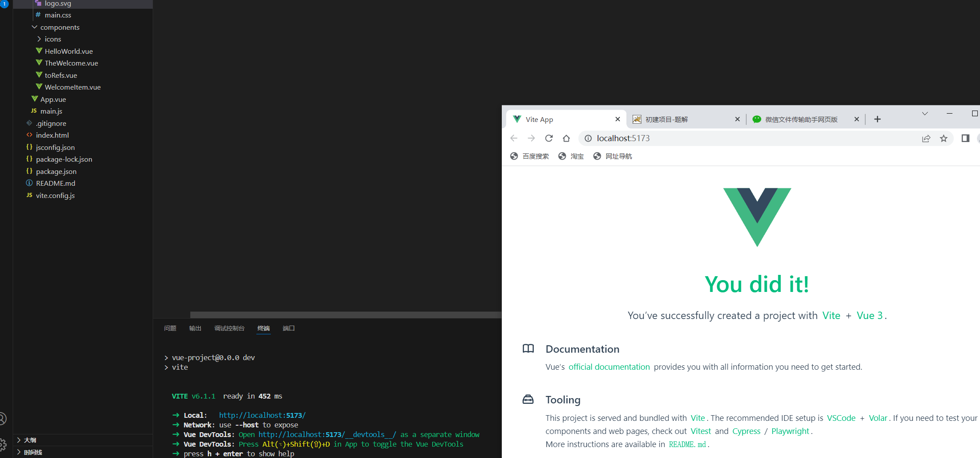Open the VSCode link
Screen dimensions: 980x458
point(841,418)
